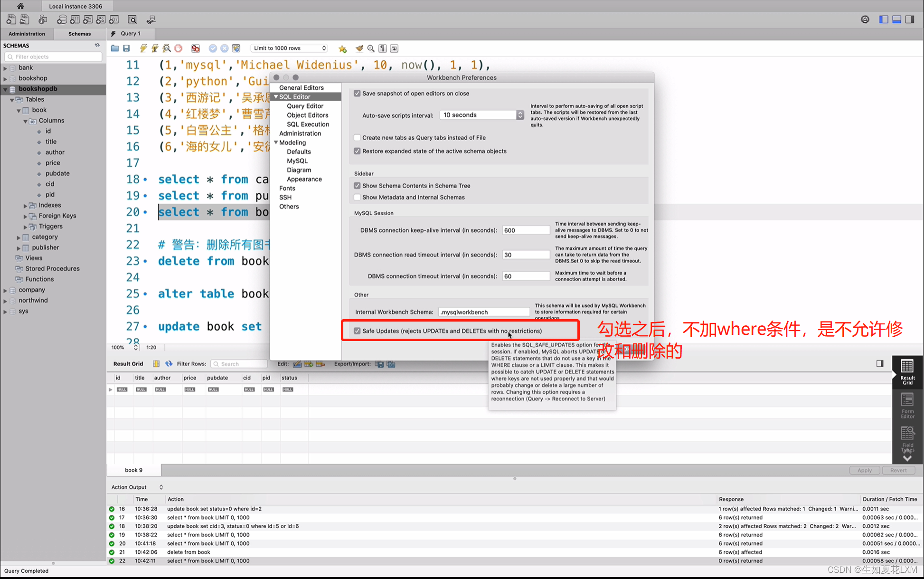Screen dimensions: 924x579
Task: Enable Create new tabs as Query tabs
Action: tap(357, 138)
